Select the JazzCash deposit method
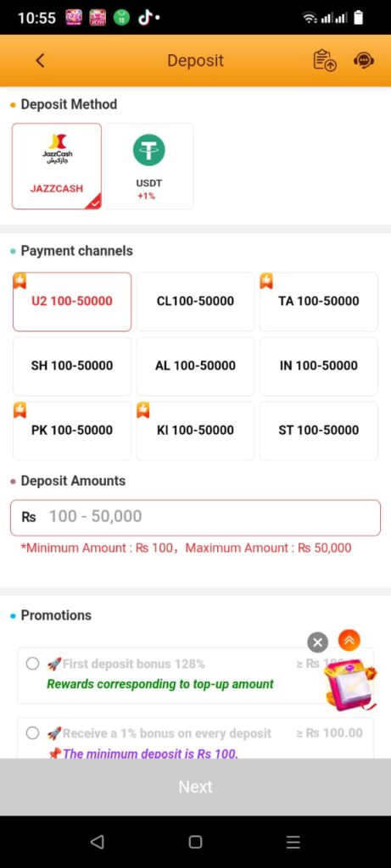 click(x=57, y=166)
